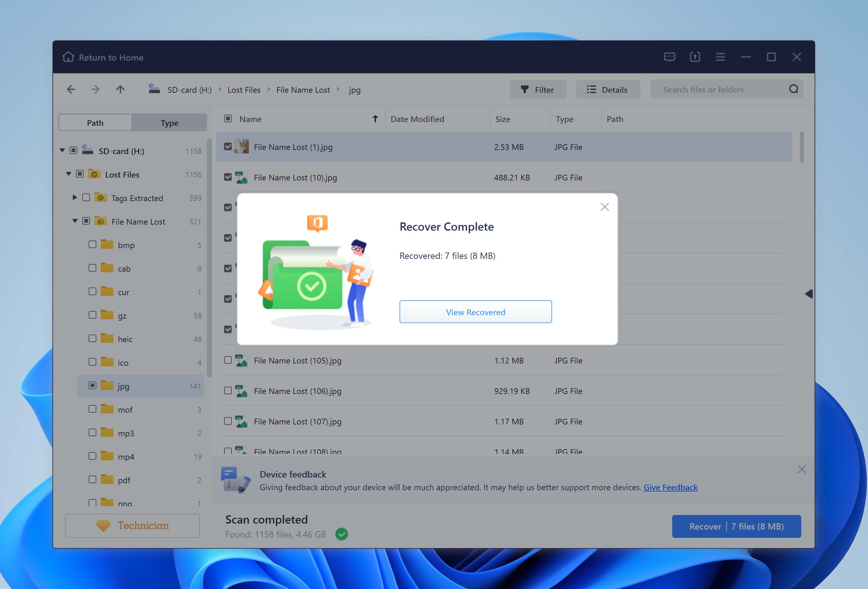
Task: Uncheck File Name Lost (10).jpg checkbox
Action: (228, 177)
